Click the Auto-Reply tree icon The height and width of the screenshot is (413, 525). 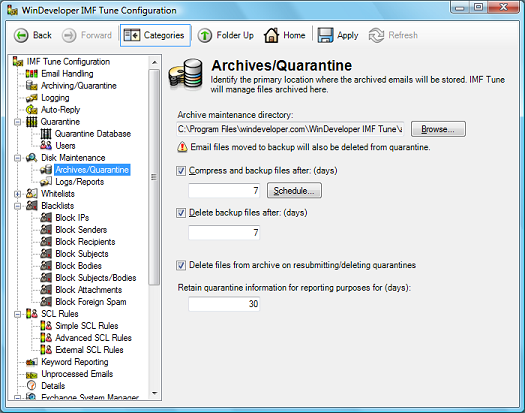click(x=32, y=110)
